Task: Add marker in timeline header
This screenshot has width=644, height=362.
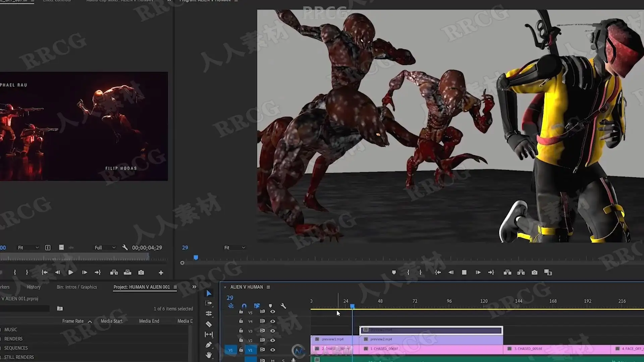Action: pyautogui.click(x=270, y=306)
